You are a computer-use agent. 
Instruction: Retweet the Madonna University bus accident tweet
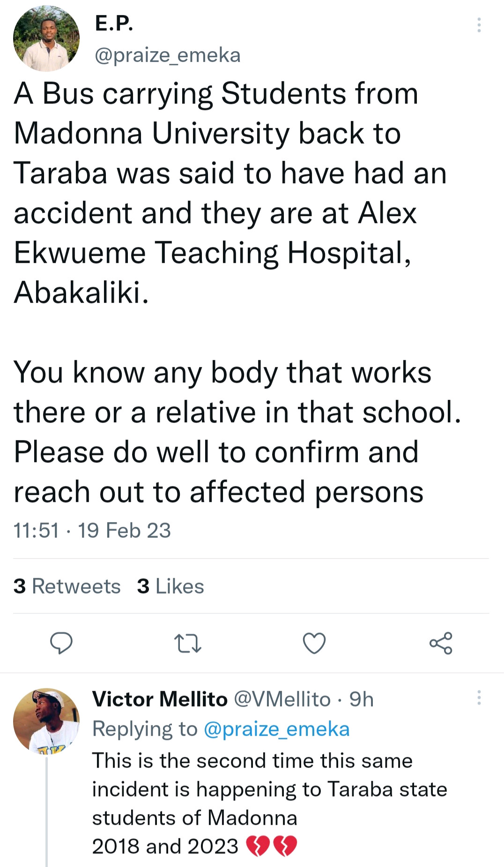(187, 643)
